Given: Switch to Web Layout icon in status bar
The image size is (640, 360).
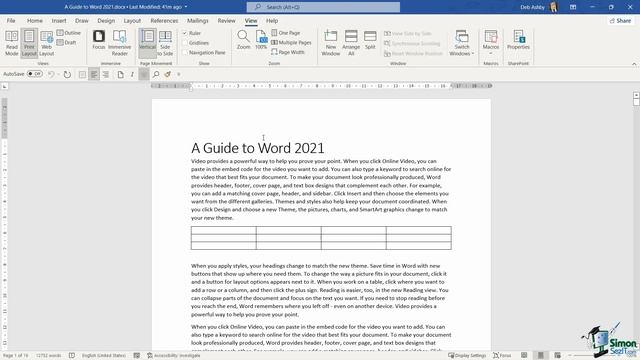Looking at the screenshot, I should tap(558, 356).
